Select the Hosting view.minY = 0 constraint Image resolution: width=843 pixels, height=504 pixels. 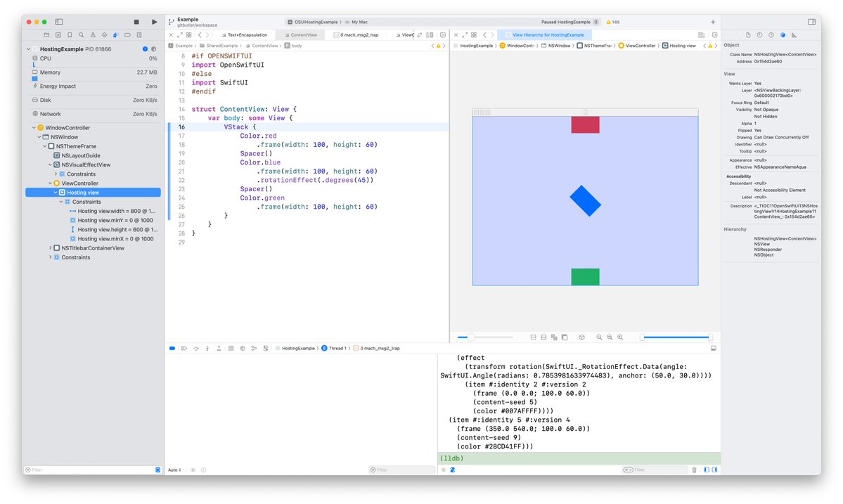pyautogui.click(x=111, y=220)
